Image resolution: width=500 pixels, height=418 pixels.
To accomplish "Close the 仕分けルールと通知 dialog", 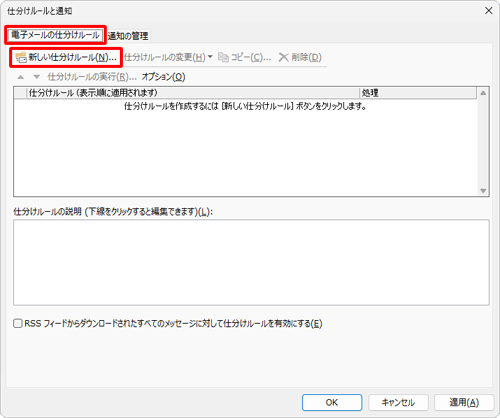I will click(489, 11).
